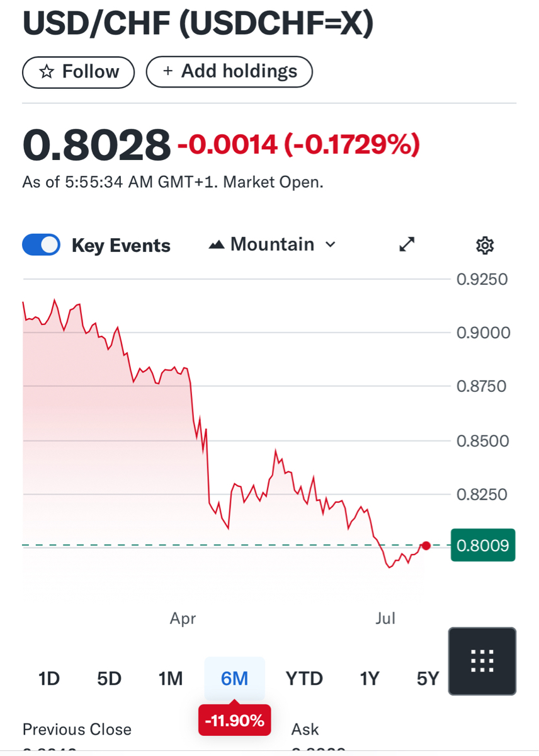The height and width of the screenshot is (756, 539).
Task: Toggle the Key Events switch off
Action: 41,244
